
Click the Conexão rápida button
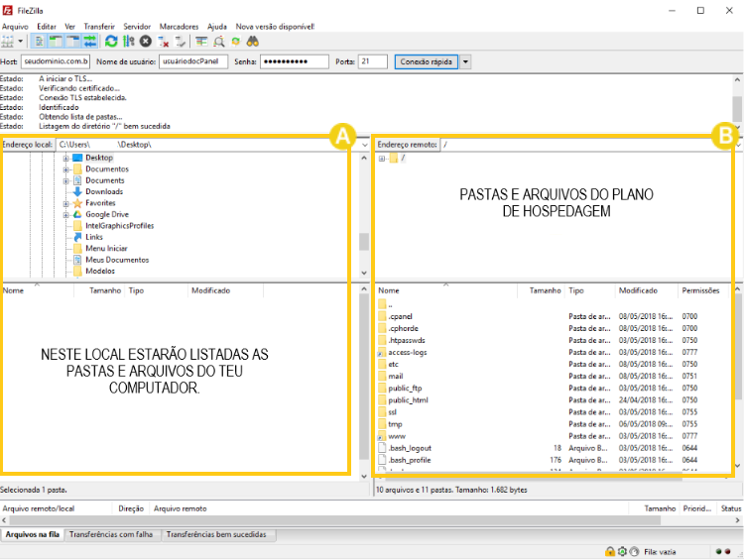[x=427, y=61]
